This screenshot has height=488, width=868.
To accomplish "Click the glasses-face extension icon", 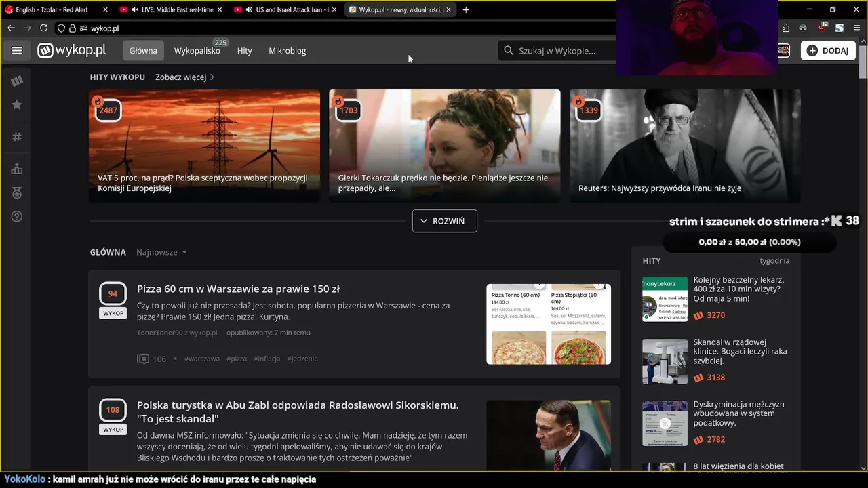I will (803, 28).
